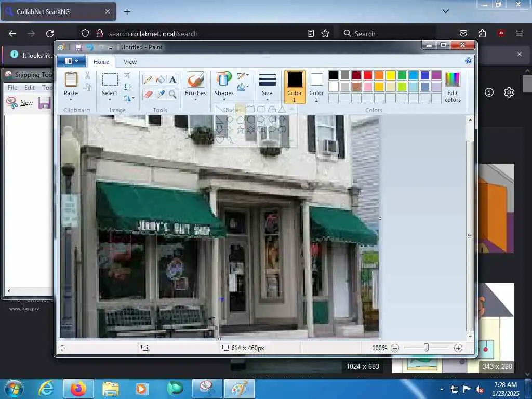Click zoom in plus button in Paint
This screenshot has height=399, width=532.
click(458, 348)
